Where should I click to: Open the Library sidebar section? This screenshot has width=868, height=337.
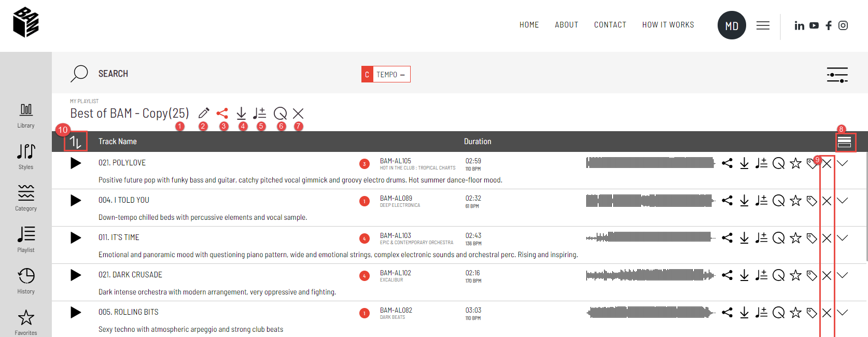click(26, 116)
